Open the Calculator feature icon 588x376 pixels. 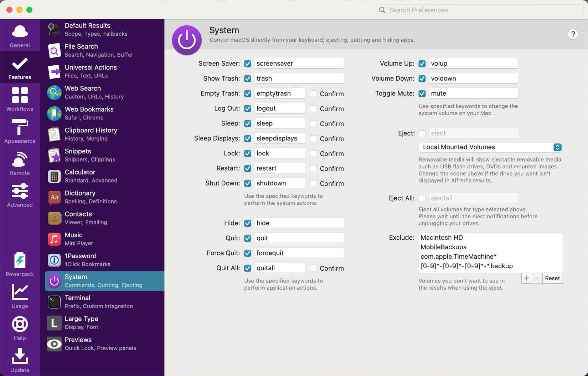(54, 176)
